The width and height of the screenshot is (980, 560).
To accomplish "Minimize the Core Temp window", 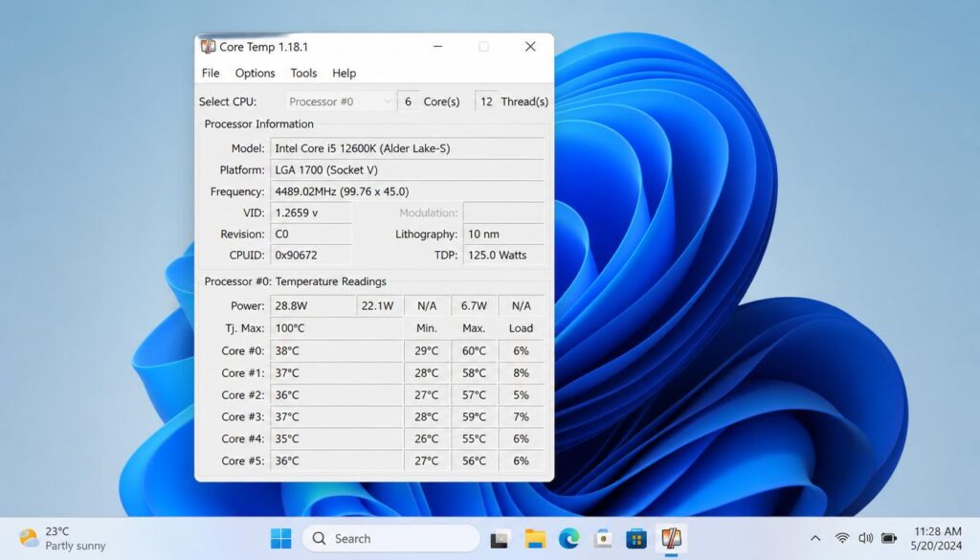I will 438,46.
